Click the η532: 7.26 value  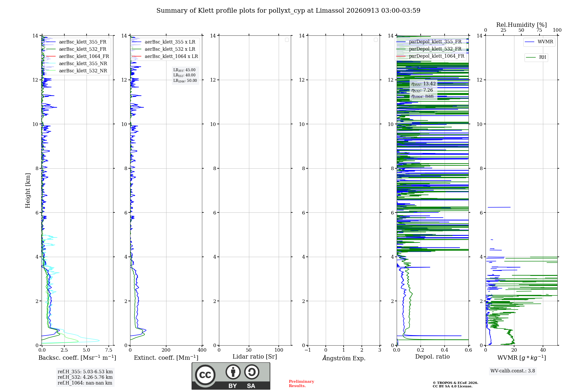(x=422, y=90)
